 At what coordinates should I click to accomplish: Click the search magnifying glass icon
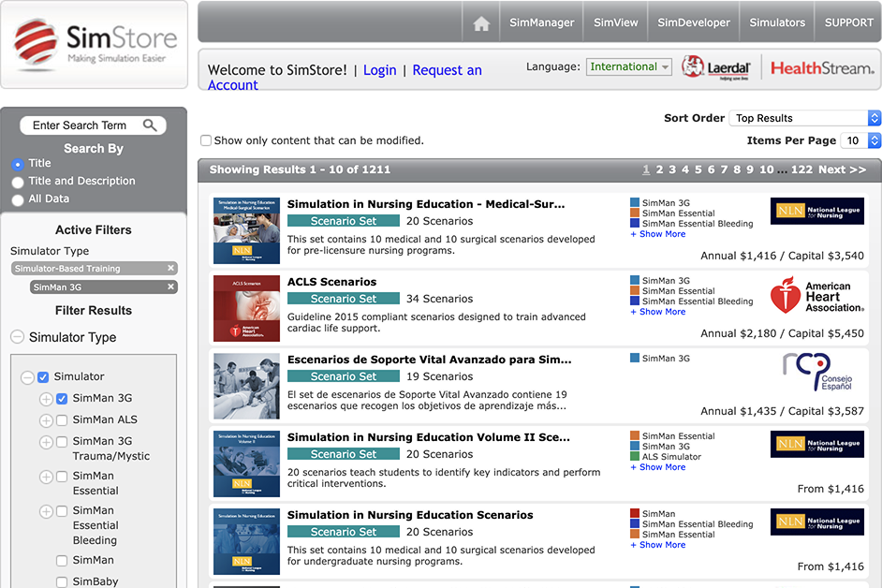150,125
